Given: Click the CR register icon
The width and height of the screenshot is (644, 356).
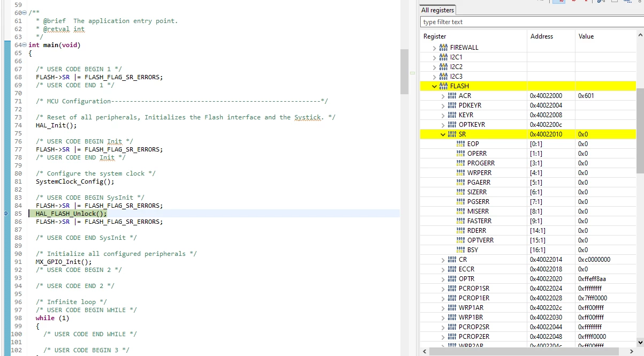Looking at the screenshot, I should pyautogui.click(x=452, y=259).
